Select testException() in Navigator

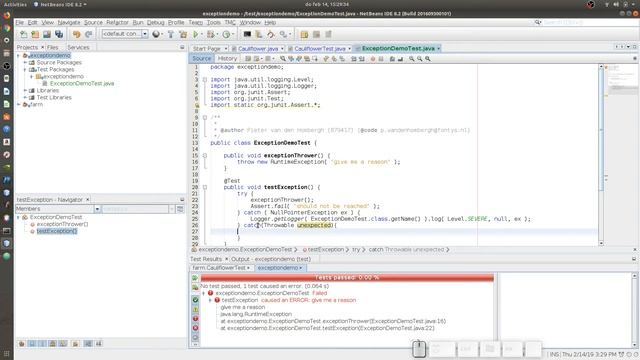click(x=57, y=231)
